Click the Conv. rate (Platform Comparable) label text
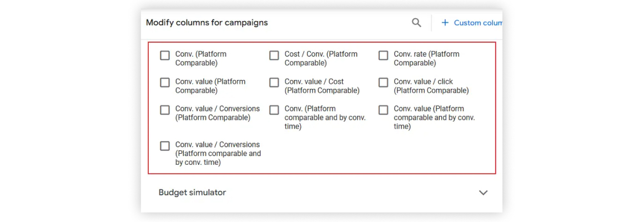 [x=426, y=59]
